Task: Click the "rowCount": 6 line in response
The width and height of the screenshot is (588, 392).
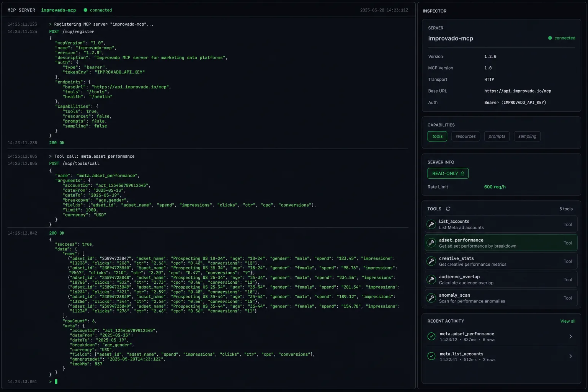Action: point(80,321)
